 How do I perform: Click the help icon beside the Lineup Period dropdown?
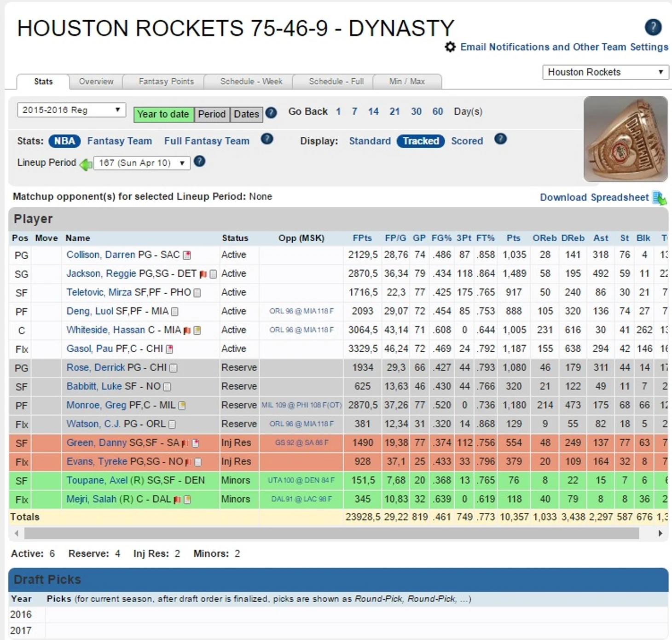coord(199,162)
